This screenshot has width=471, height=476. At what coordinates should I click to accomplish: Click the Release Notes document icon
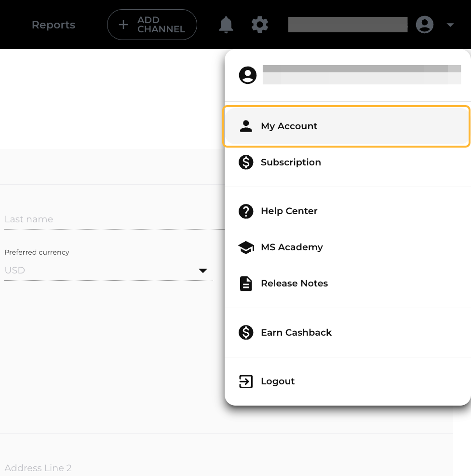click(246, 284)
